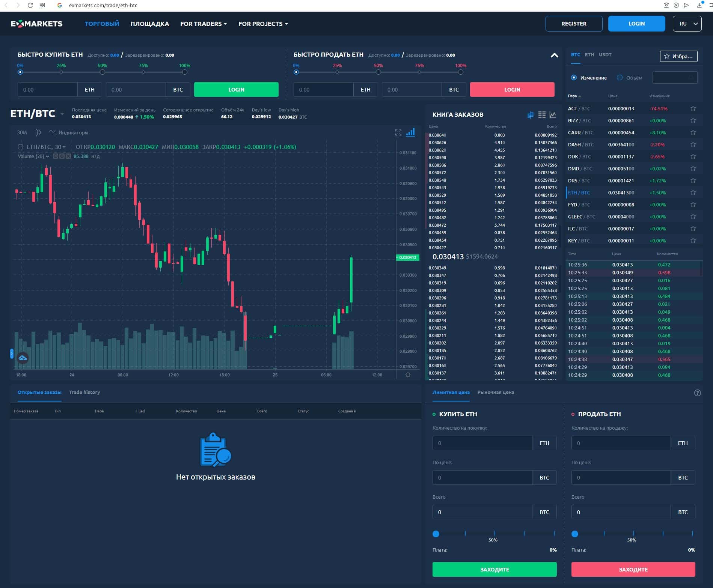Image resolution: width=713 pixels, height=588 pixels.
Task: Show order book list-only view icon
Action: tap(542, 115)
